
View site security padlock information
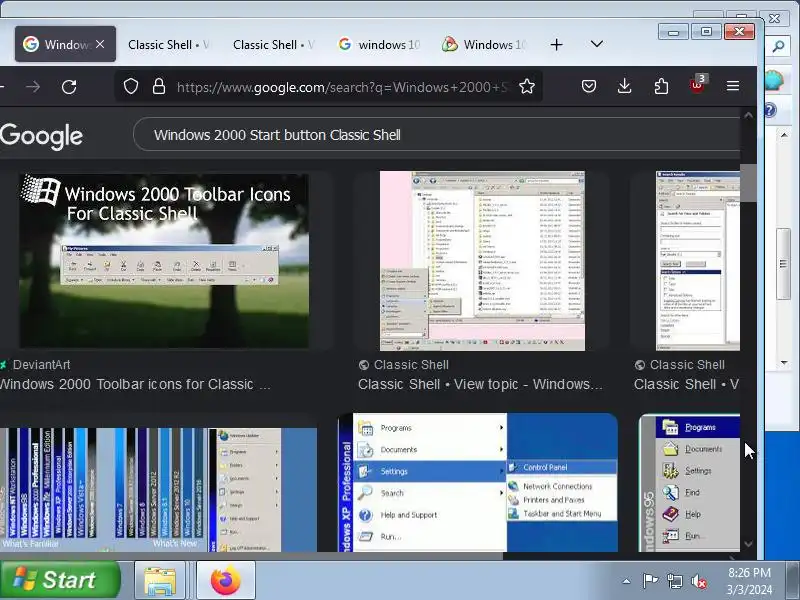click(x=159, y=86)
